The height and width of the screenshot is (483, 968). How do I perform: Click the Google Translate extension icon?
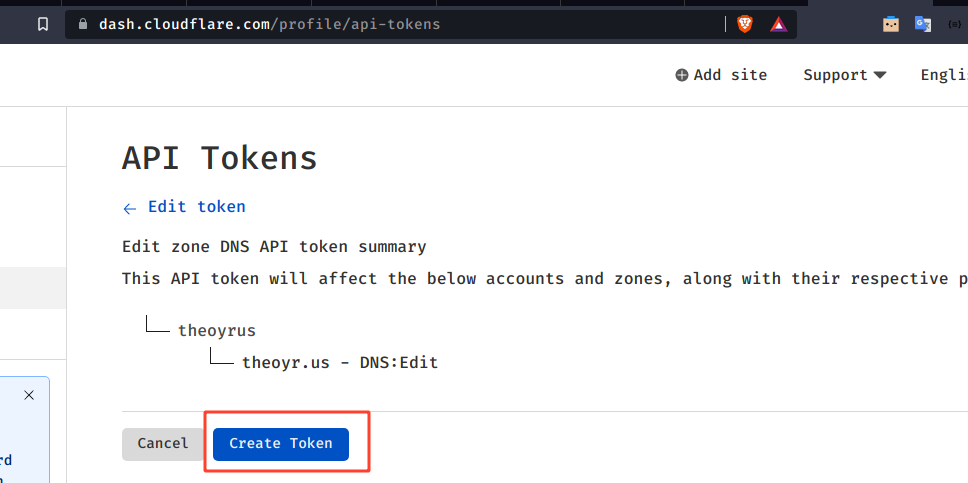click(x=922, y=24)
